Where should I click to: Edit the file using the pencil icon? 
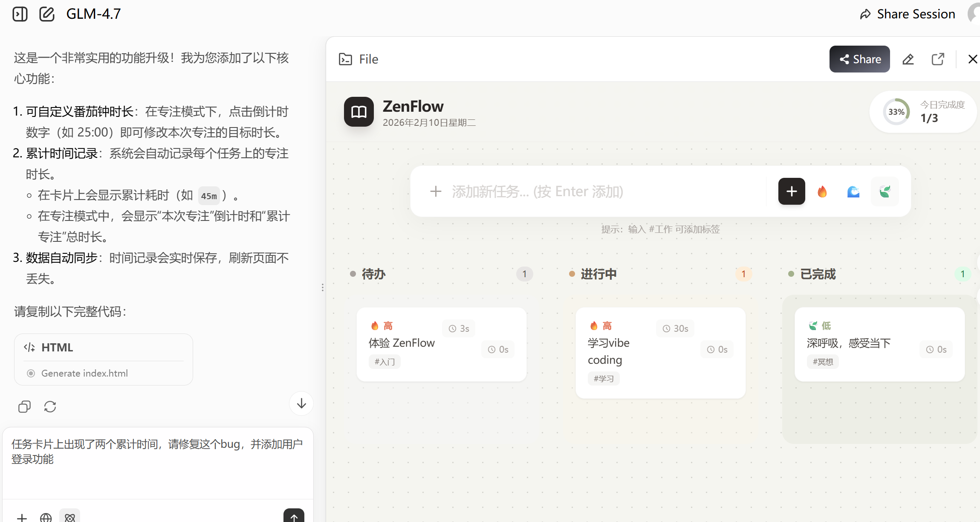pos(908,59)
